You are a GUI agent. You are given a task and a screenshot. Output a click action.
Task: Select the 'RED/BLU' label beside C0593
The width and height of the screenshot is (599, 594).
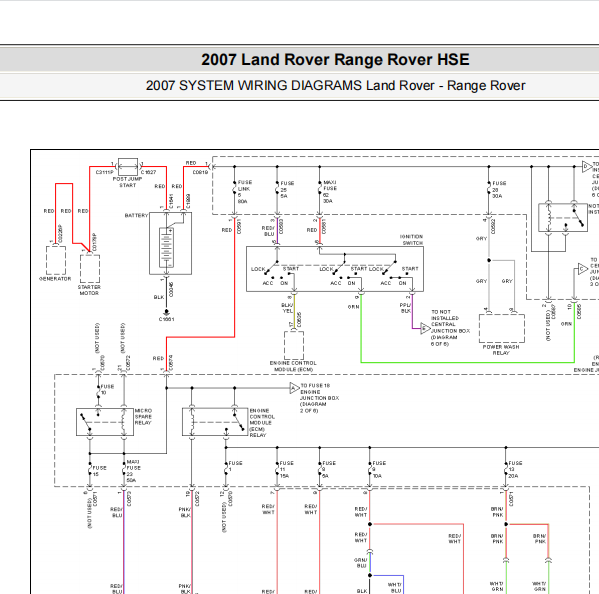pos(268,231)
